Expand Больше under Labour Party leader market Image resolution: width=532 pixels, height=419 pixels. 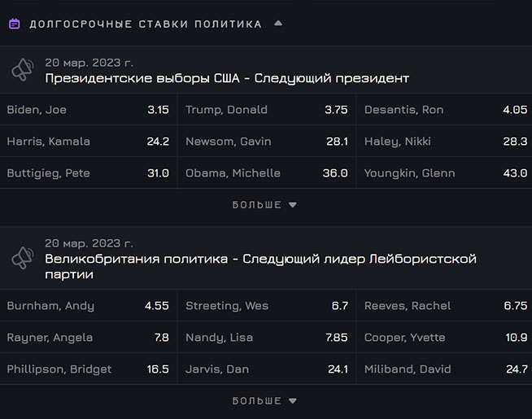click(x=265, y=401)
